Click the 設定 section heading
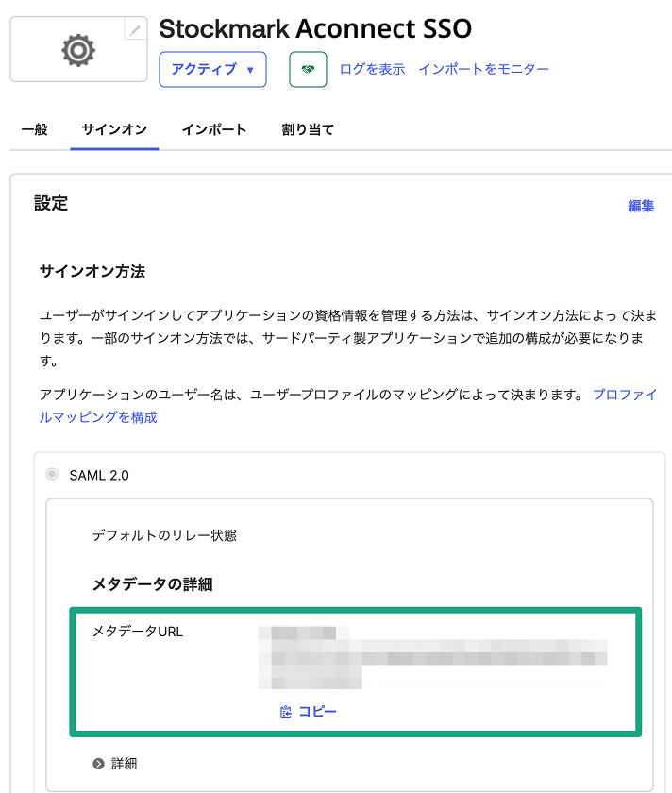This screenshot has height=793, width=672. point(51,203)
